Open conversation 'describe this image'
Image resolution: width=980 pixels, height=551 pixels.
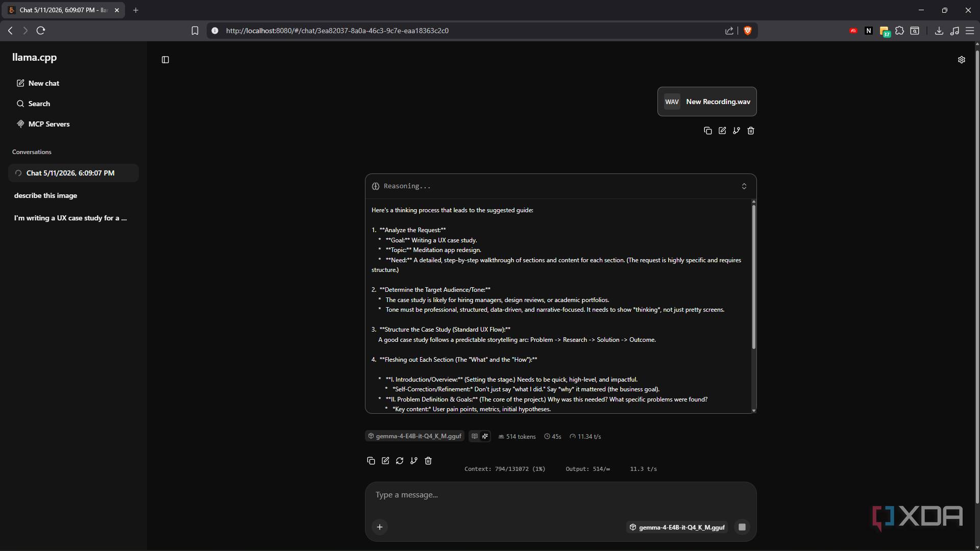point(73,195)
